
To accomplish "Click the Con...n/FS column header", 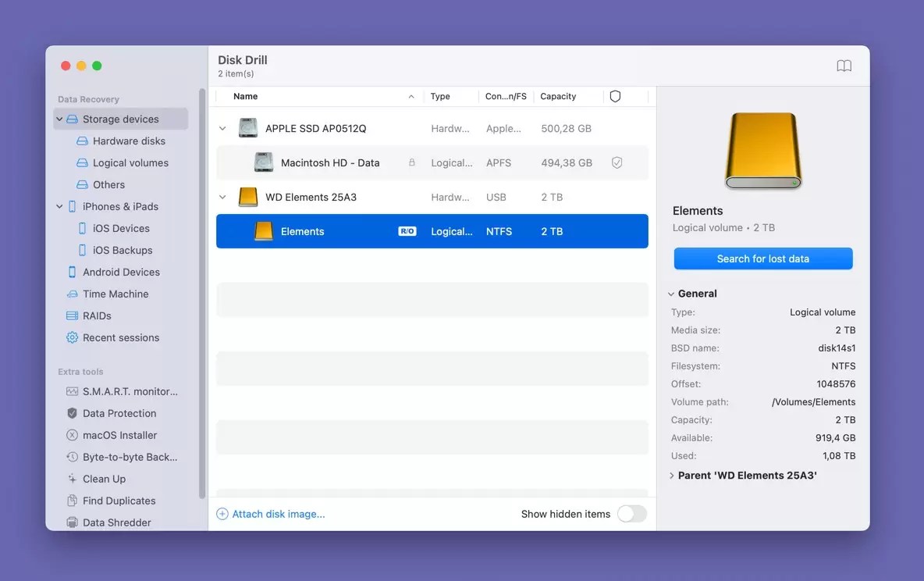I will click(506, 96).
